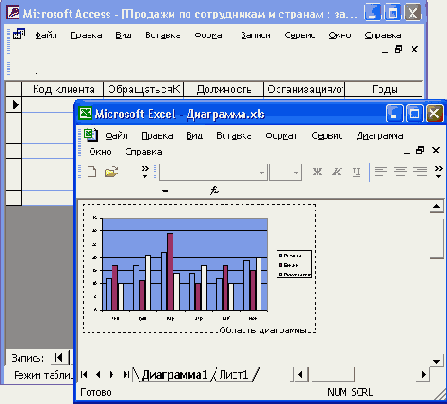Screen dimensions: 447x404
Task: Click the fx insert function button
Action: point(214,190)
